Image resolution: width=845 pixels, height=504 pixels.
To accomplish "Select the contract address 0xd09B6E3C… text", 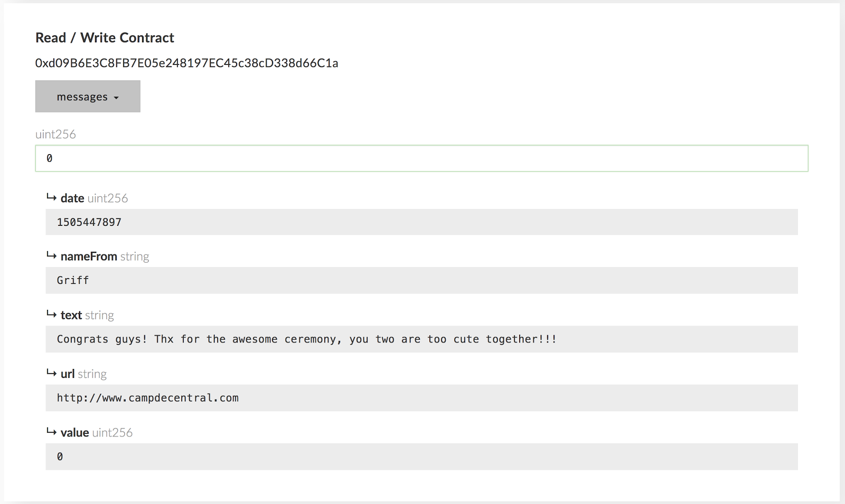I will [186, 63].
